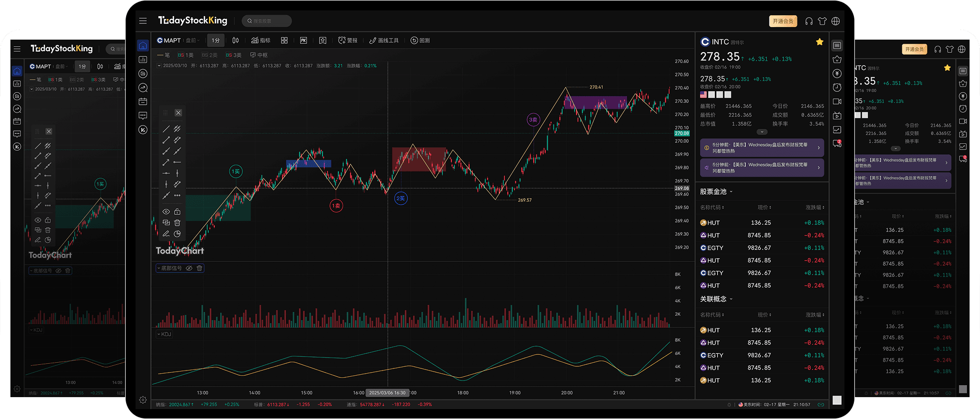Viewport: 980px width, 419px height.
Task: Toggle the 笔 stroke overlay
Action: (x=164, y=55)
